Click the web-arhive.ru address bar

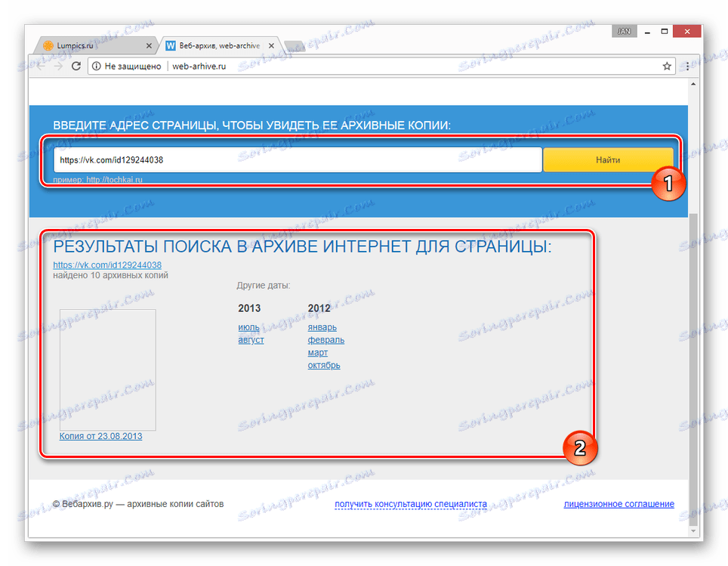coord(381,66)
